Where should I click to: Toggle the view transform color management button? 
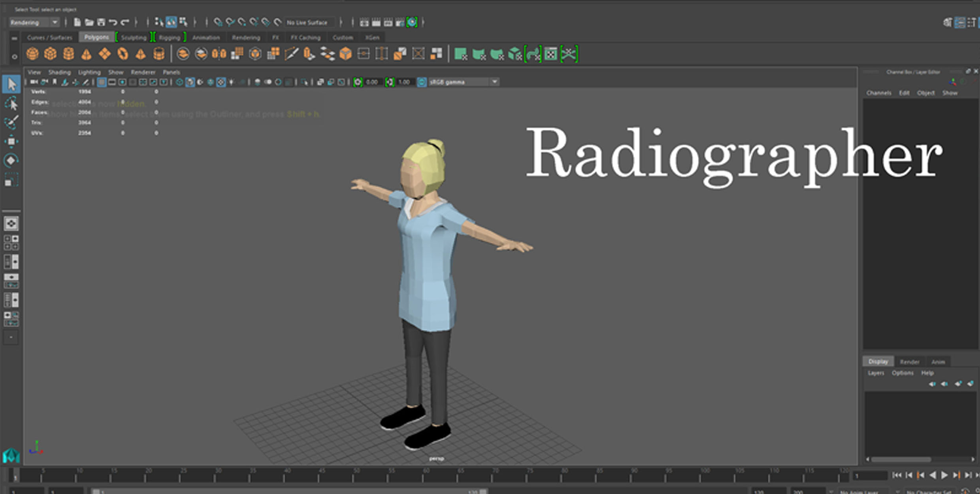pyautogui.click(x=422, y=82)
